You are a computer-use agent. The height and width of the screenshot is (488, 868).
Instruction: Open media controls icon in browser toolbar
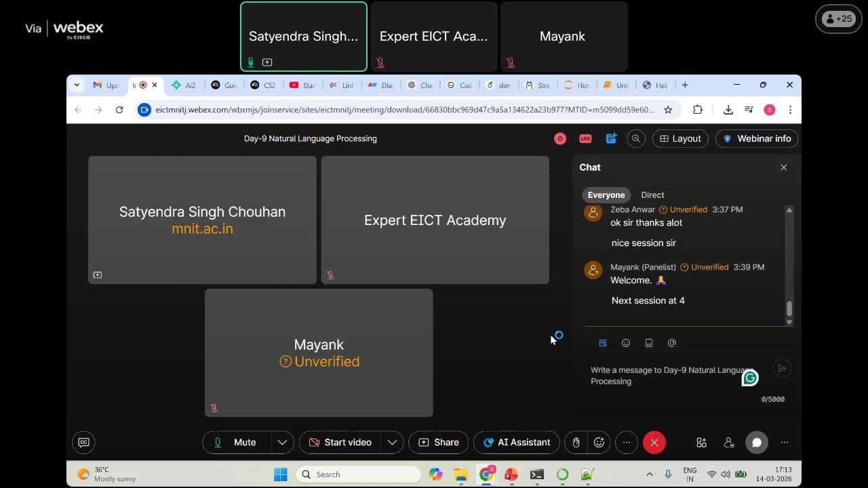[x=749, y=110]
